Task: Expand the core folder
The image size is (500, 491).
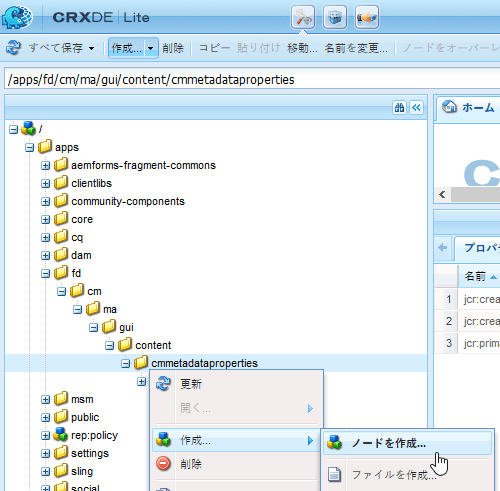Action: tap(45, 219)
